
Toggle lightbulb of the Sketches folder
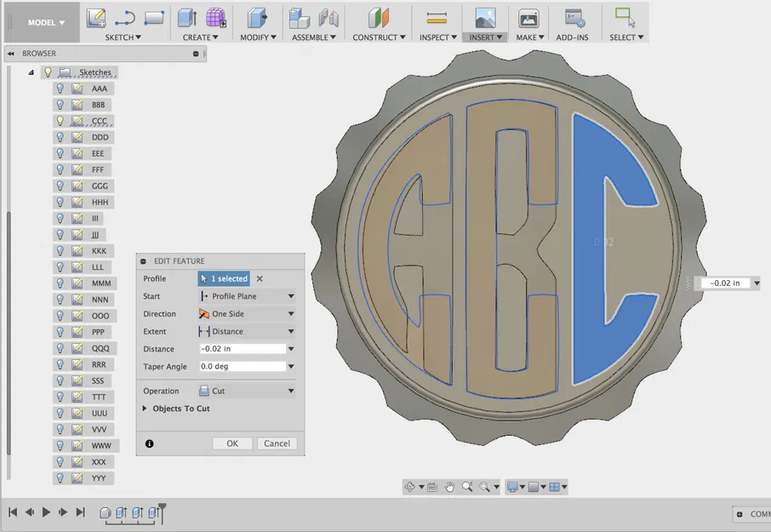(x=48, y=72)
